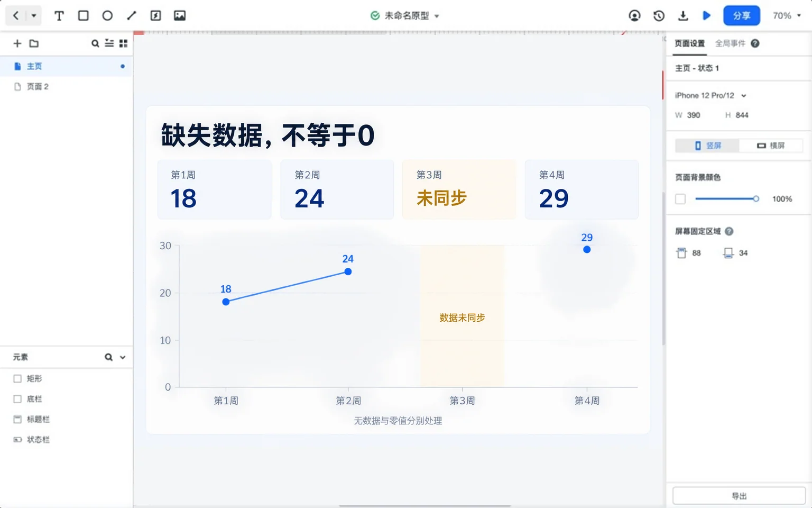Select the Text tool
This screenshot has width=812, height=508.
click(59, 16)
